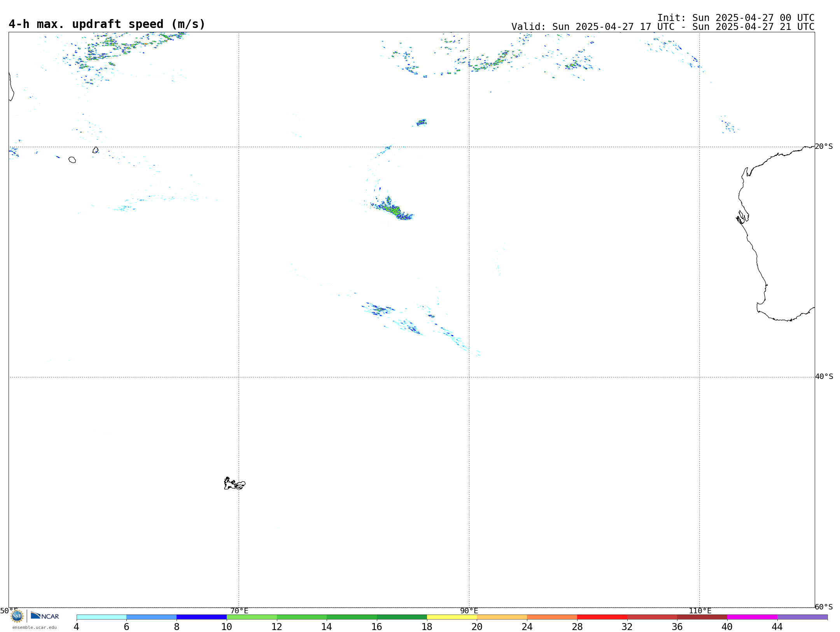Click the NCAR logo

(x=45, y=616)
